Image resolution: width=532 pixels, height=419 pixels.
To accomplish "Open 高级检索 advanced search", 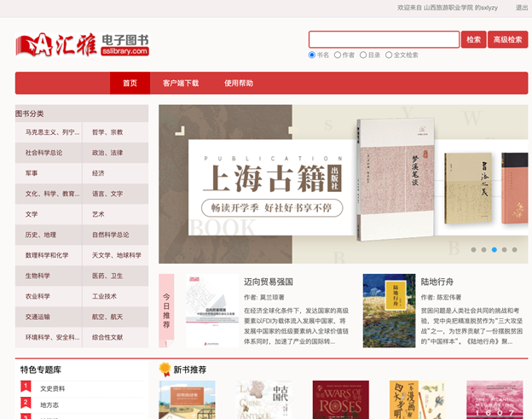I will point(507,39).
